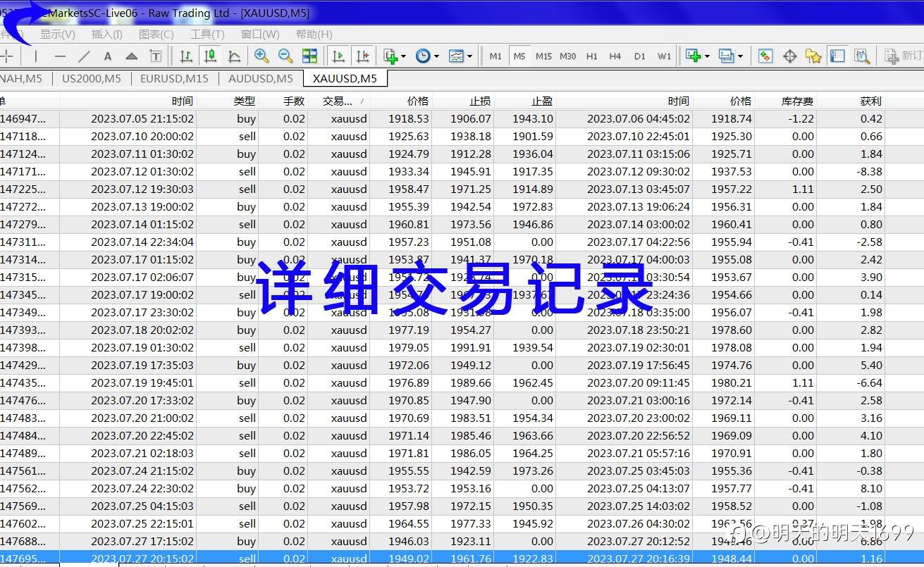This screenshot has height=567, width=924.
Task: Select the vertical line drawing tool
Action: pos(36,56)
